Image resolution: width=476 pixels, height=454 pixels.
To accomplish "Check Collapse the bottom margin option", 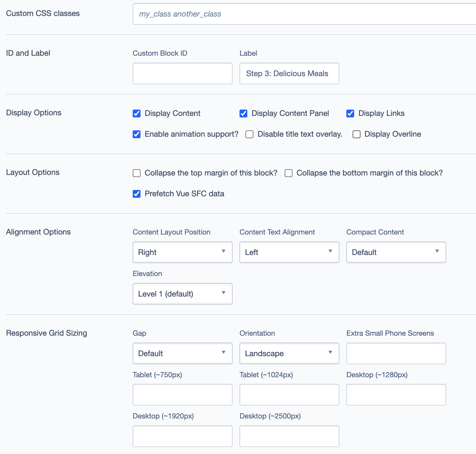I will click(x=289, y=173).
